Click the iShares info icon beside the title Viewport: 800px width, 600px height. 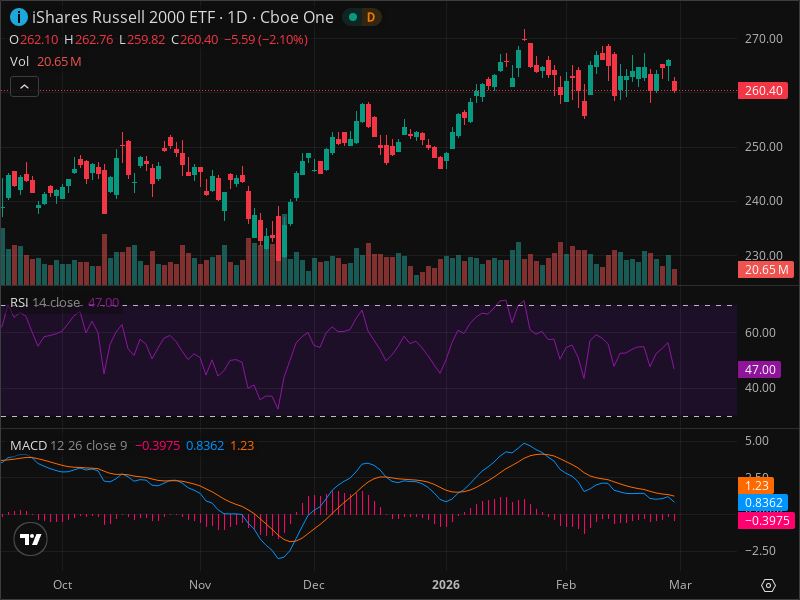point(19,17)
